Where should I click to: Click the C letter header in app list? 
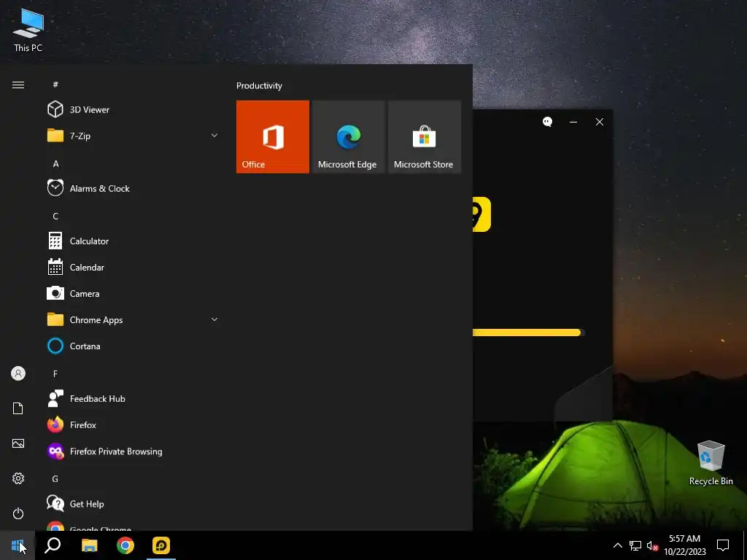point(55,216)
